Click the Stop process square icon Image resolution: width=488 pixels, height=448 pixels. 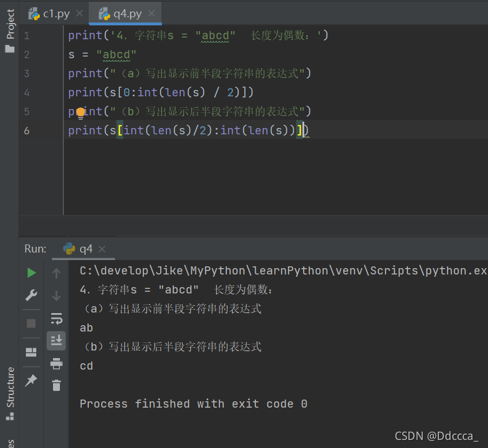tap(31, 323)
